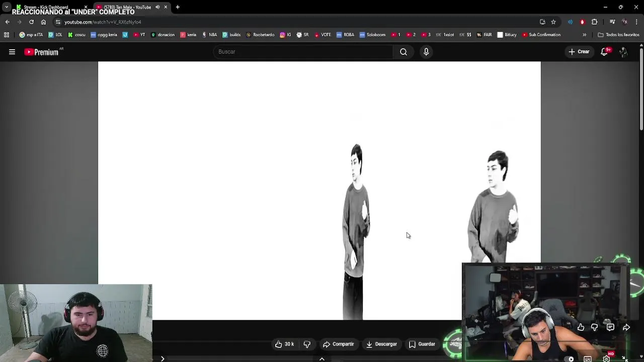This screenshot has height=362, width=644.
Task: Open the Sub Confirmation bookmark
Action: point(541,35)
